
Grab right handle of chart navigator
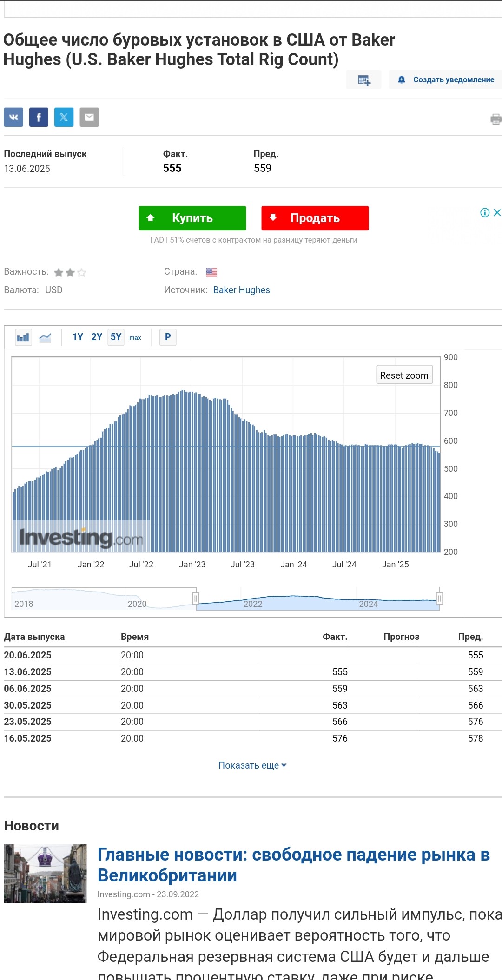tap(439, 599)
